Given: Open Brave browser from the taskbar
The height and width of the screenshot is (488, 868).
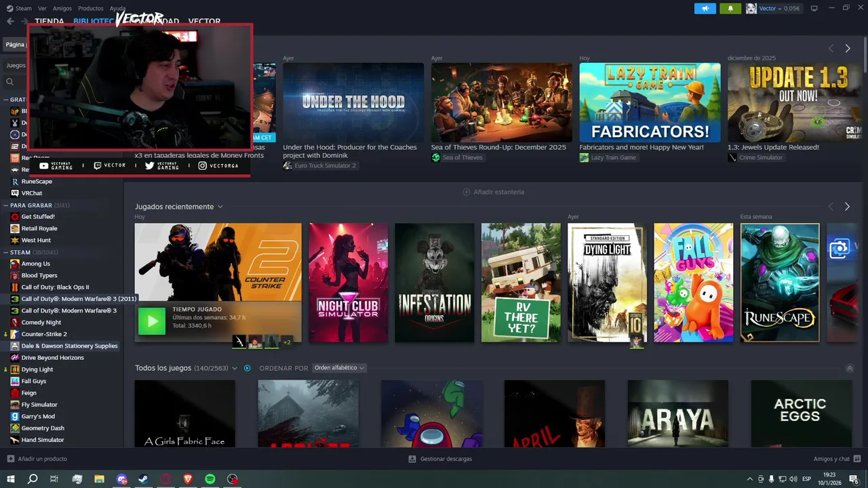Looking at the screenshot, I should (x=188, y=479).
